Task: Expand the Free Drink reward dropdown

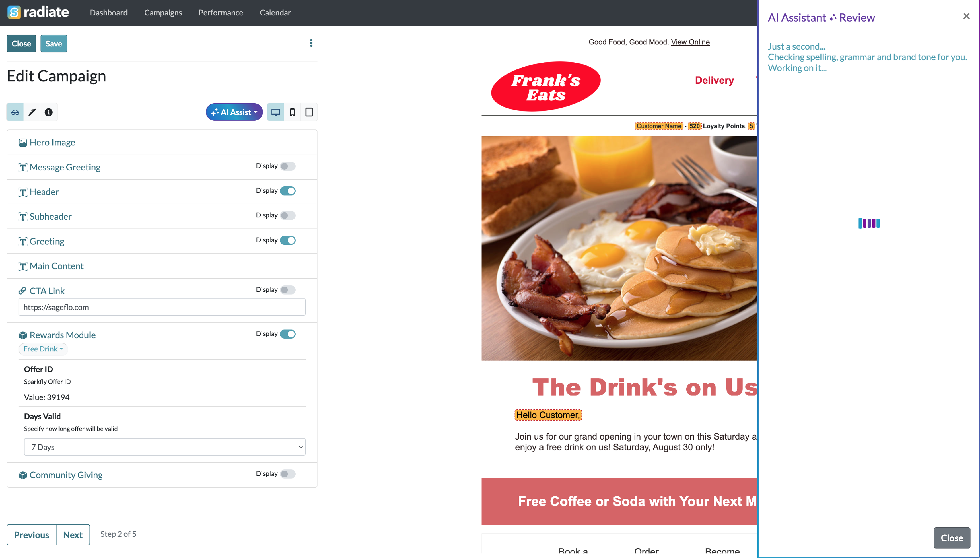Action: (x=43, y=349)
